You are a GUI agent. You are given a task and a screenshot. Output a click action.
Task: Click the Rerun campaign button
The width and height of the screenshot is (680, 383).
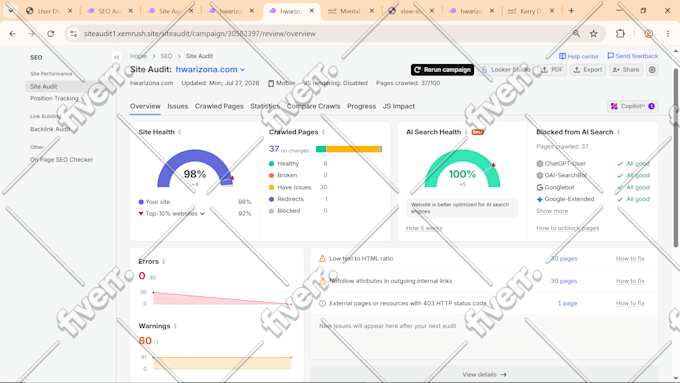coord(442,69)
